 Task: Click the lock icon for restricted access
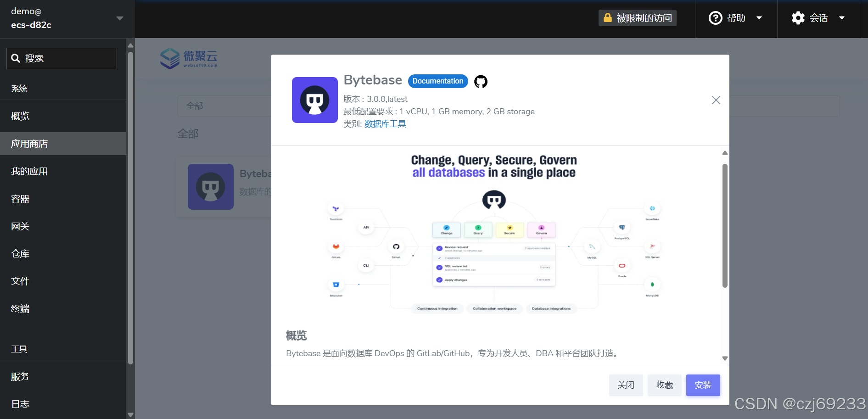(x=607, y=18)
